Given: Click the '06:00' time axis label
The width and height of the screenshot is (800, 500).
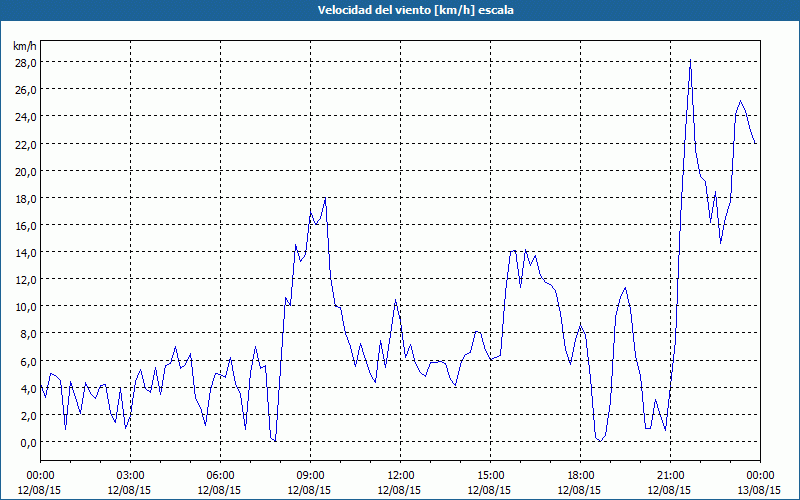Looking at the screenshot, I should 220,476.
